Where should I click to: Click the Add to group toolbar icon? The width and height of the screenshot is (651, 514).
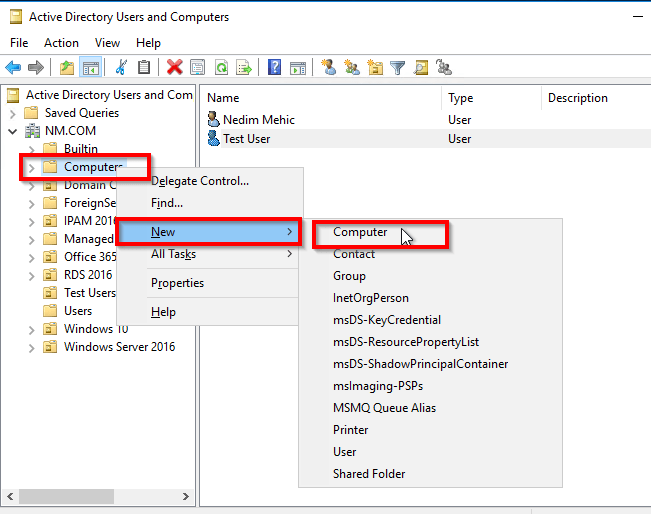tap(443, 67)
